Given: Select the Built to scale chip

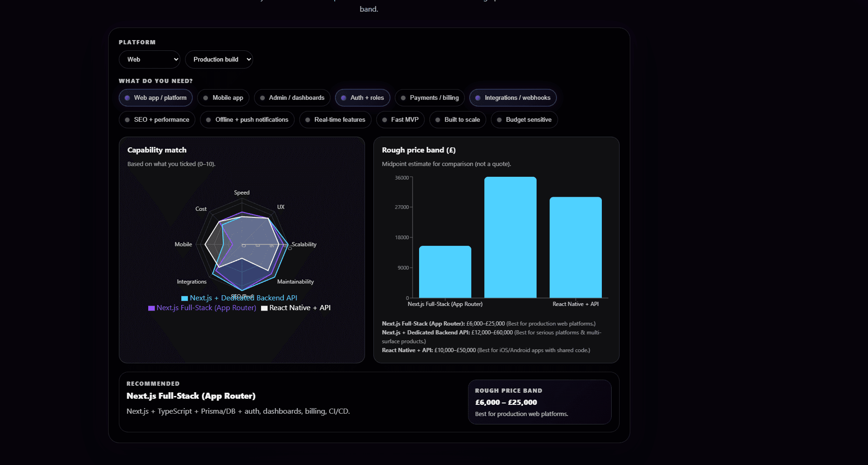Looking at the screenshot, I should (x=457, y=120).
